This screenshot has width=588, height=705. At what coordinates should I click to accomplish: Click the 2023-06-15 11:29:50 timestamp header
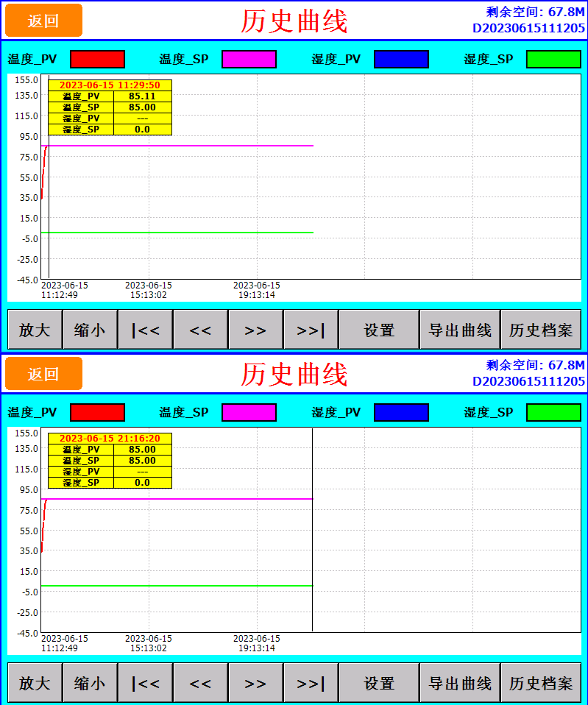coord(110,85)
